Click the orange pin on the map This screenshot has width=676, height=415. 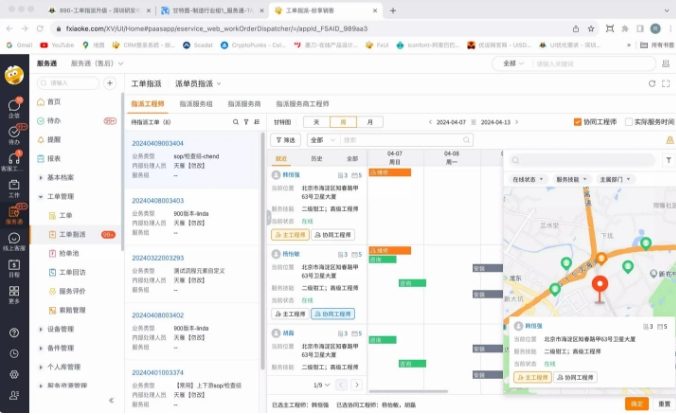tap(601, 258)
